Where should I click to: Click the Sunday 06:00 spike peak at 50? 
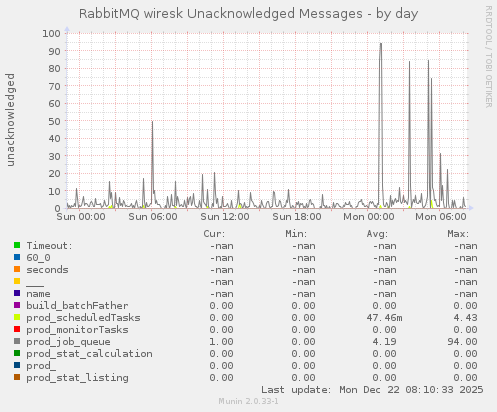pyautogui.click(x=152, y=121)
